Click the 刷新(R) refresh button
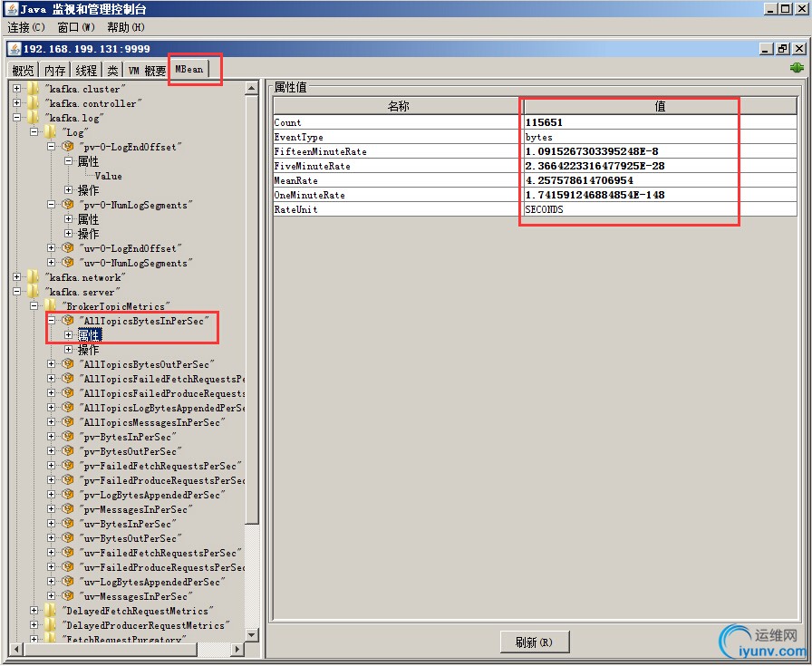 (x=535, y=642)
